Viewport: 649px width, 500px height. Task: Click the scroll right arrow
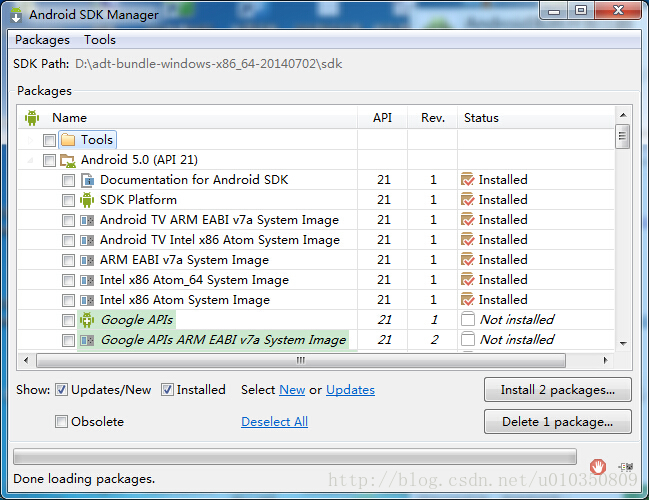605,360
